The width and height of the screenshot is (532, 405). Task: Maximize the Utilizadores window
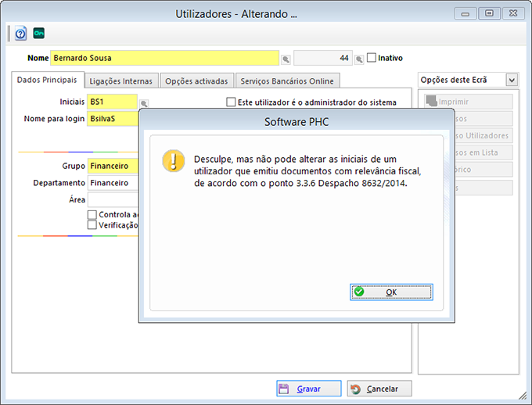(489, 13)
